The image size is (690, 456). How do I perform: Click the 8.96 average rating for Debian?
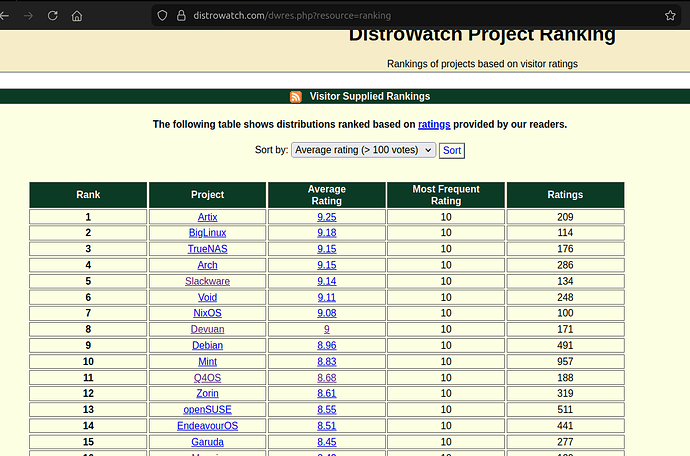coord(326,345)
